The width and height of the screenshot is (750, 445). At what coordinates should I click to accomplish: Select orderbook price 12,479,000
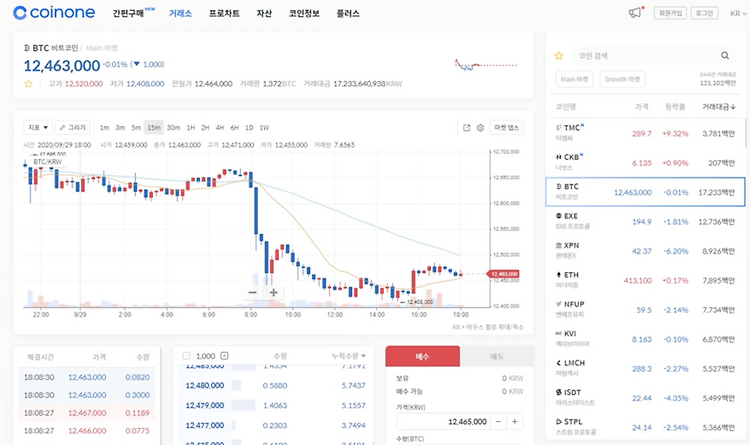(x=205, y=405)
